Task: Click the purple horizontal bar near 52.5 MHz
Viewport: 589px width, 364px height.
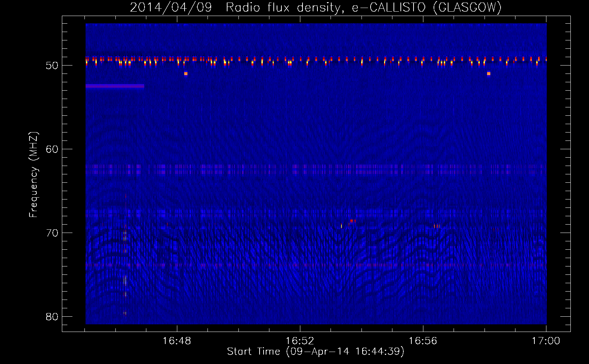Action: (115, 86)
